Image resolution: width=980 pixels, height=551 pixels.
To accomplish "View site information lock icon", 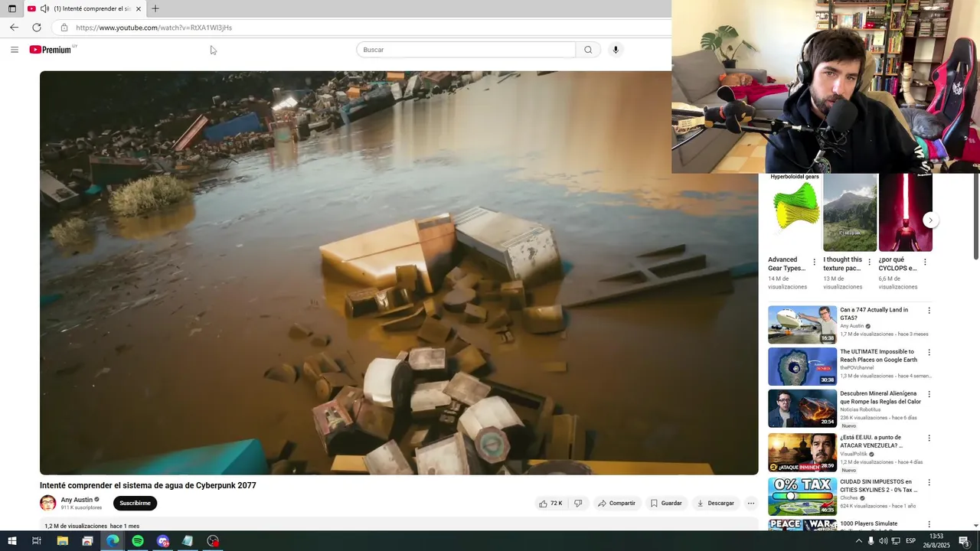I will coord(64,28).
